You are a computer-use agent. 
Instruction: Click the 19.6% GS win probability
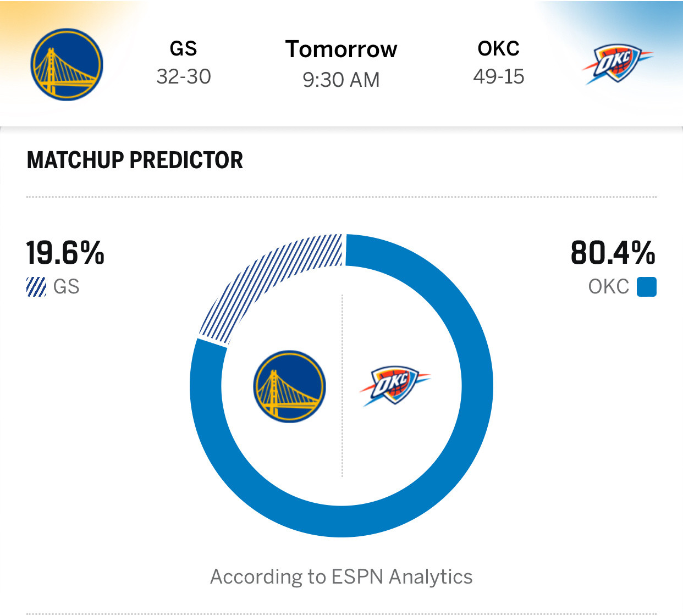(x=65, y=253)
